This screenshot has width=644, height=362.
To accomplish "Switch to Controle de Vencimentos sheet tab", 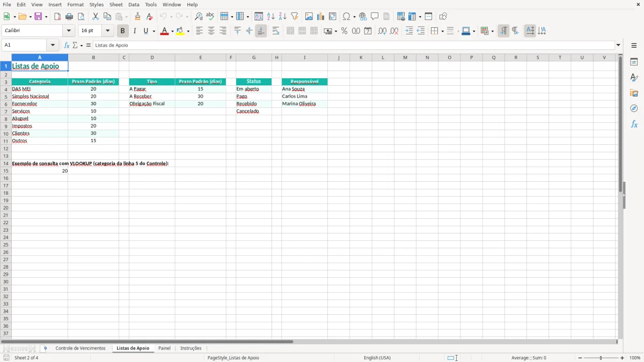I will tap(80, 349).
